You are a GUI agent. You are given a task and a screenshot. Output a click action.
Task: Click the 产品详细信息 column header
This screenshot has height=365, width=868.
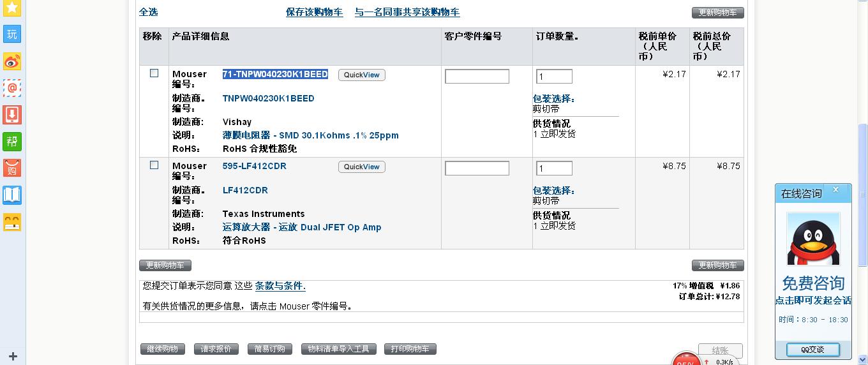(x=200, y=36)
